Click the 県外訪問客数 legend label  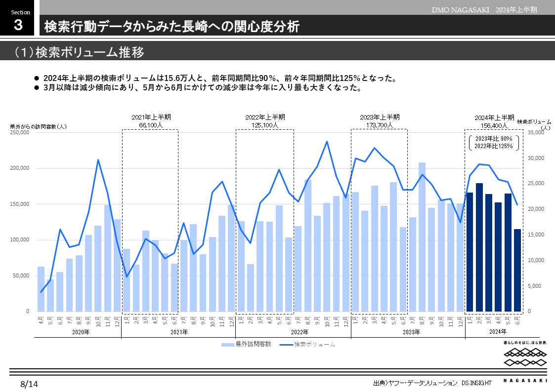pyautogui.click(x=254, y=344)
